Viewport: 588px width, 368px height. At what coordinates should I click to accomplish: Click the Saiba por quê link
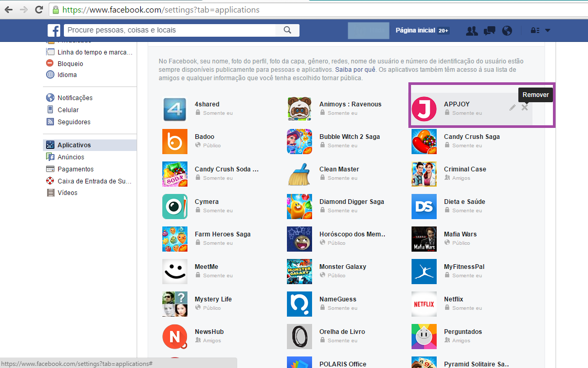tap(355, 70)
